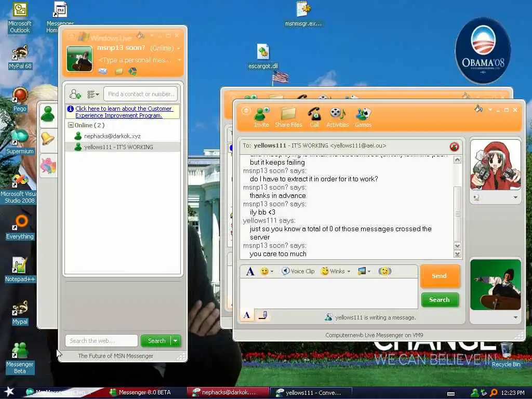The height and width of the screenshot is (399, 532).
Task: Click the Search button in conversation window
Action: tap(440, 300)
